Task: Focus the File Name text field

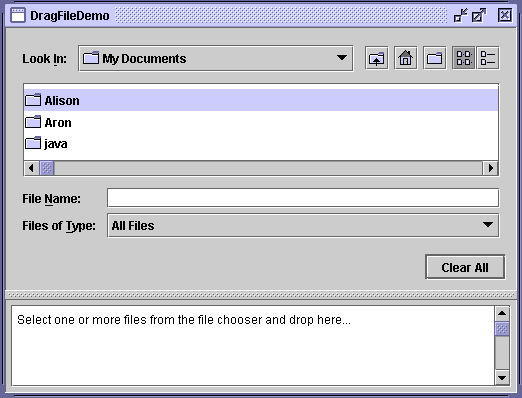Action: click(303, 198)
